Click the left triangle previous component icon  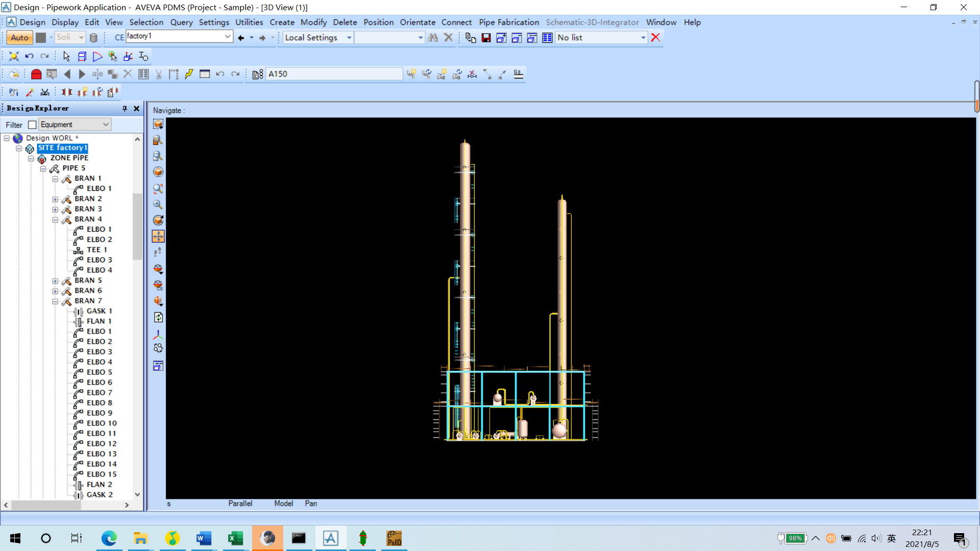[67, 74]
